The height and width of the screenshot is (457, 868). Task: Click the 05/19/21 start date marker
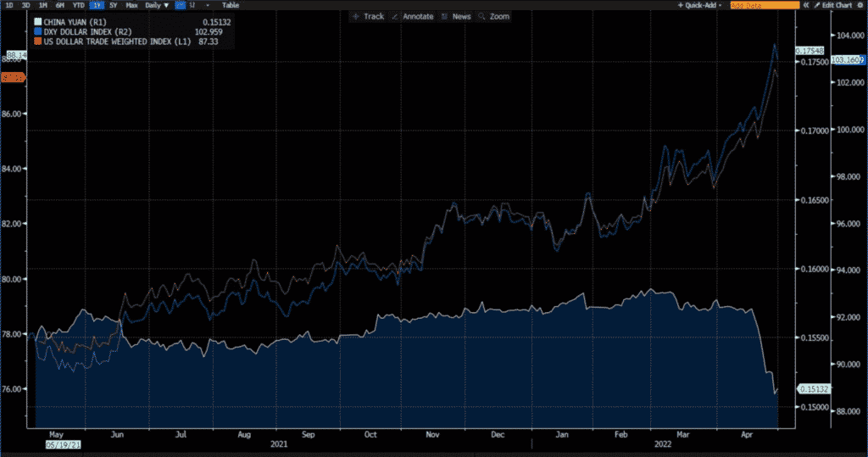coord(63,445)
